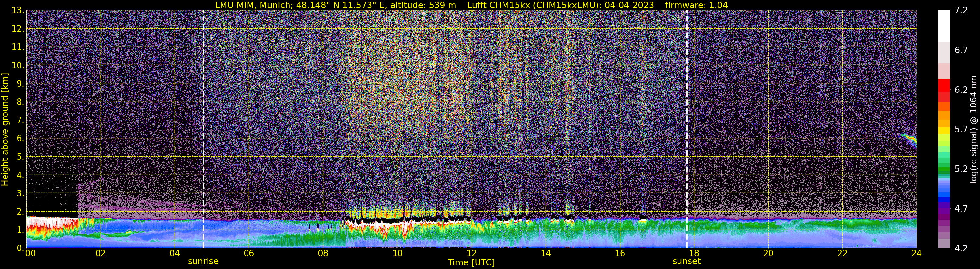
Task: Click the 'Height above ground [km]' axis label
Action: (5, 129)
